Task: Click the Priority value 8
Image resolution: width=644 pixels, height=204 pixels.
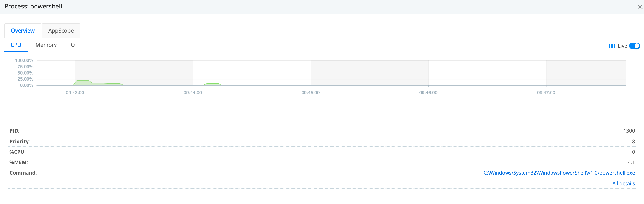Action: pos(633,141)
